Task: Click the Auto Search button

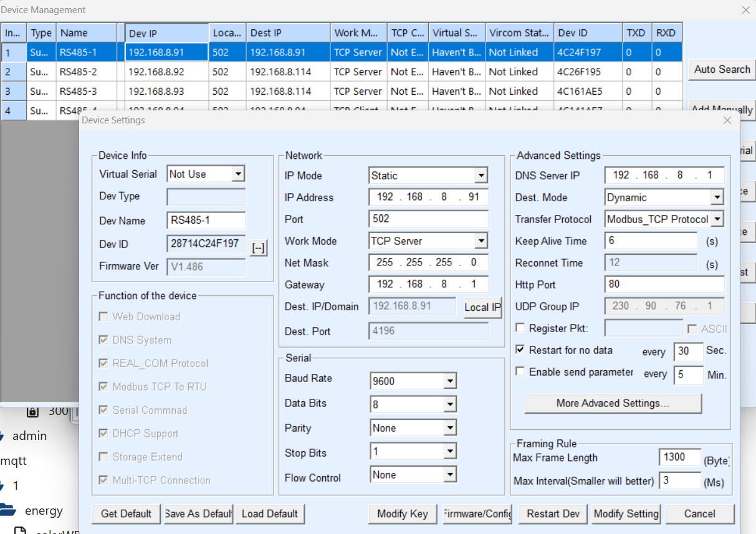Action: point(722,70)
